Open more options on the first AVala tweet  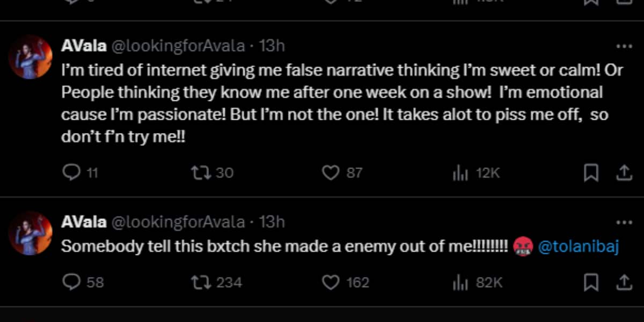pyautogui.click(x=624, y=47)
